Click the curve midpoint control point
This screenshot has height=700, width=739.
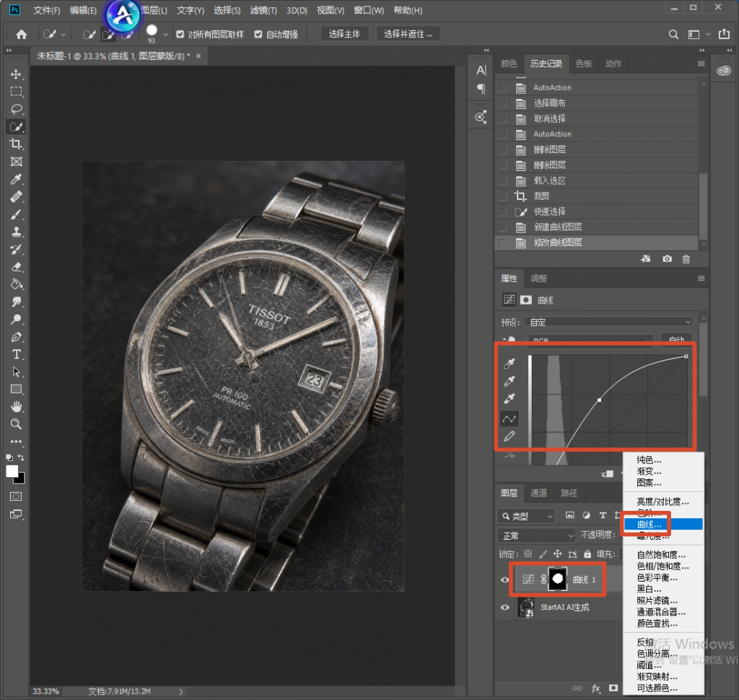(x=599, y=400)
